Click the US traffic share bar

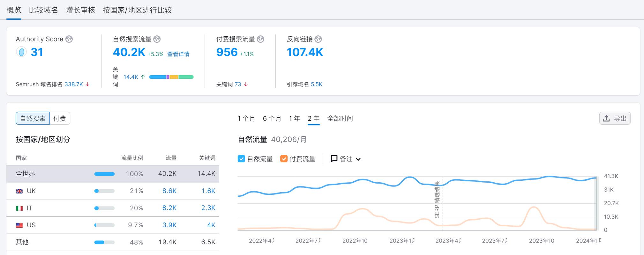pyautogui.click(x=104, y=225)
